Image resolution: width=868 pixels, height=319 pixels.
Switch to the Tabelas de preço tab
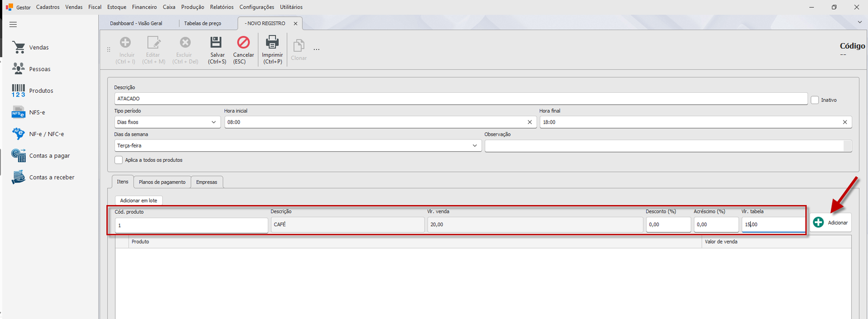pos(202,23)
